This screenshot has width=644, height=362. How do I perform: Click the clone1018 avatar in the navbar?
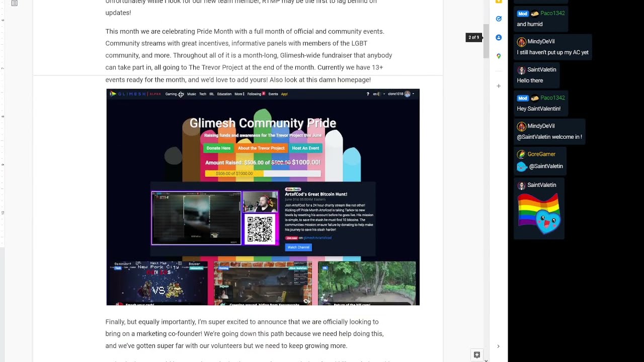pos(408,94)
